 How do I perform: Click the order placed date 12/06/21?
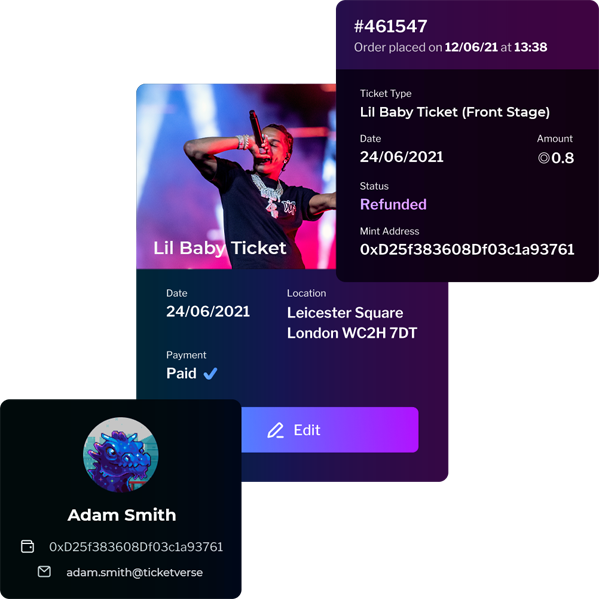pos(471,47)
